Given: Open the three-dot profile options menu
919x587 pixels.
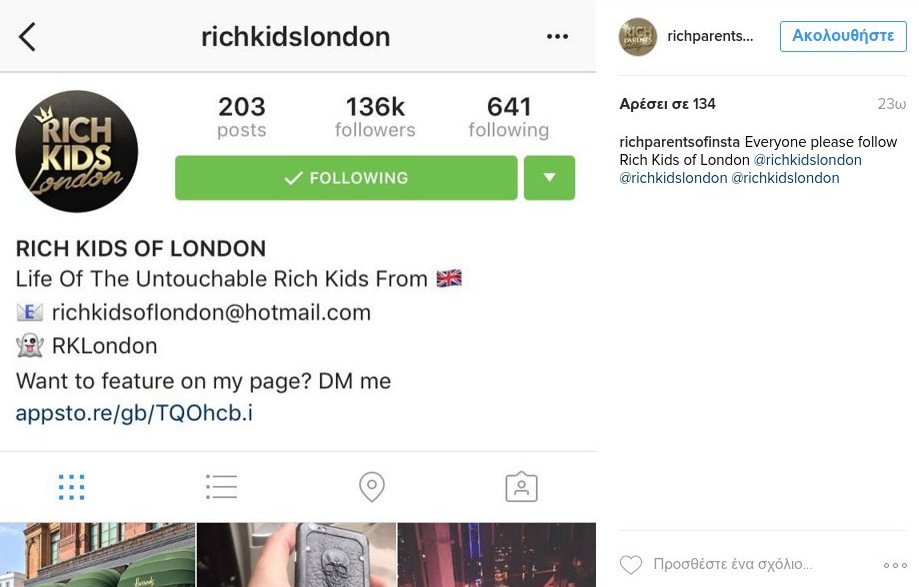Looking at the screenshot, I should coord(557,36).
